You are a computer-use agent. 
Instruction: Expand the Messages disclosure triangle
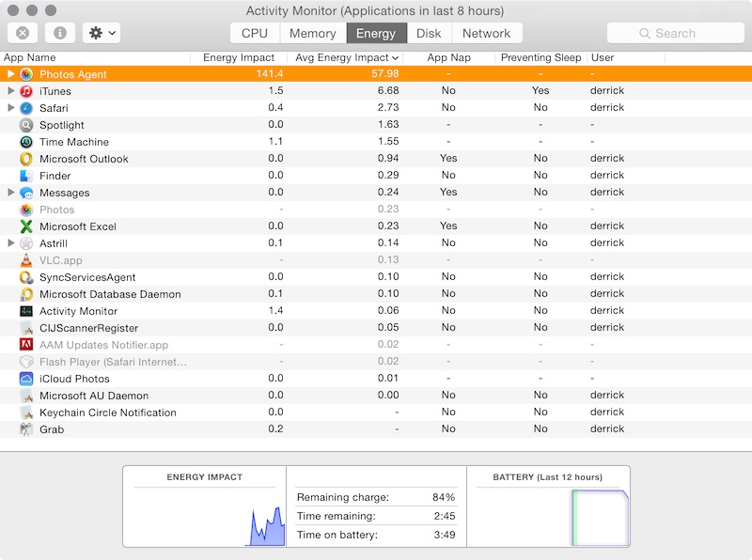click(11, 193)
